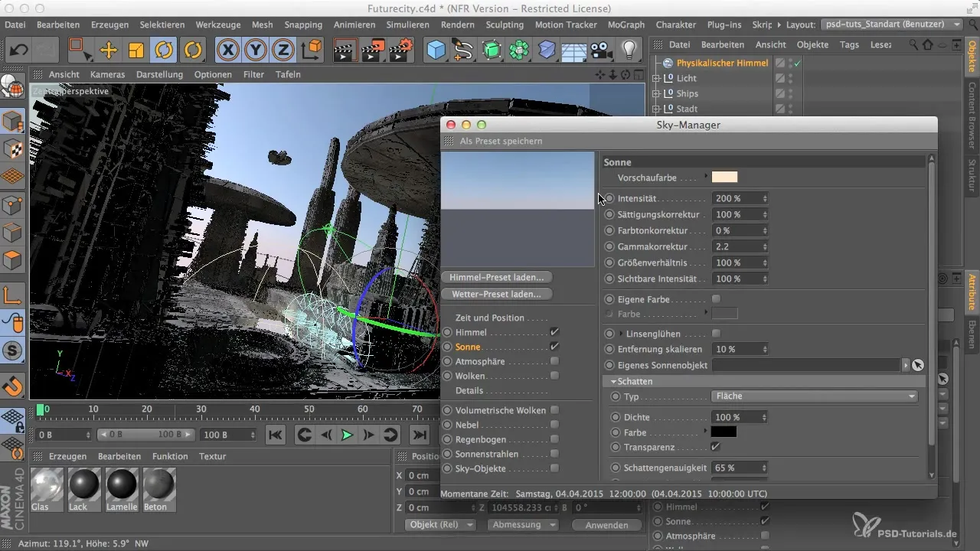Open viewport Kameras menu
The width and height of the screenshot is (980, 551).
(x=107, y=74)
